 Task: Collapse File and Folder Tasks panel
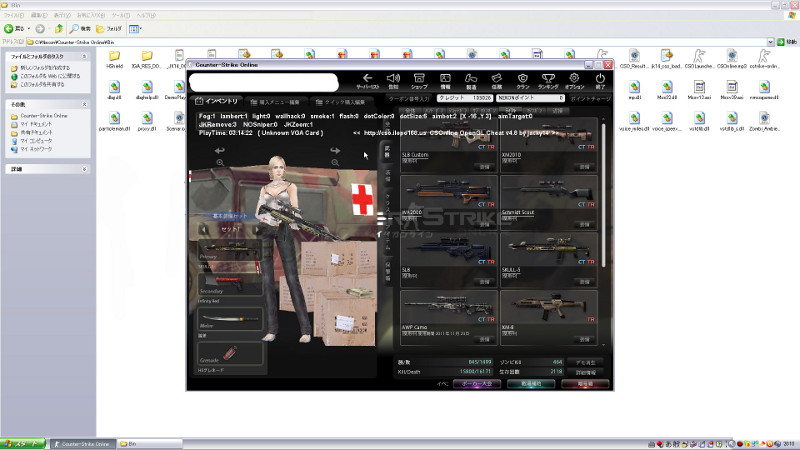pos(84,56)
